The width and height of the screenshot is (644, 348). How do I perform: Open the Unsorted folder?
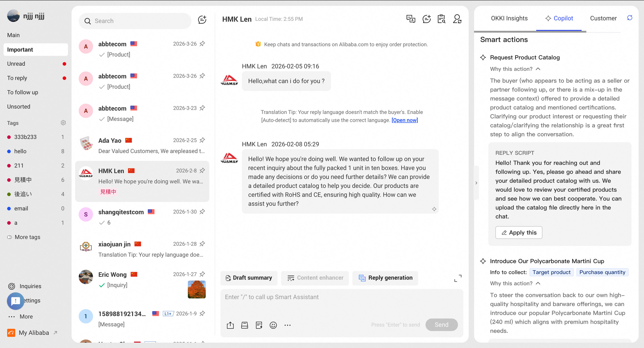(36, 107)
